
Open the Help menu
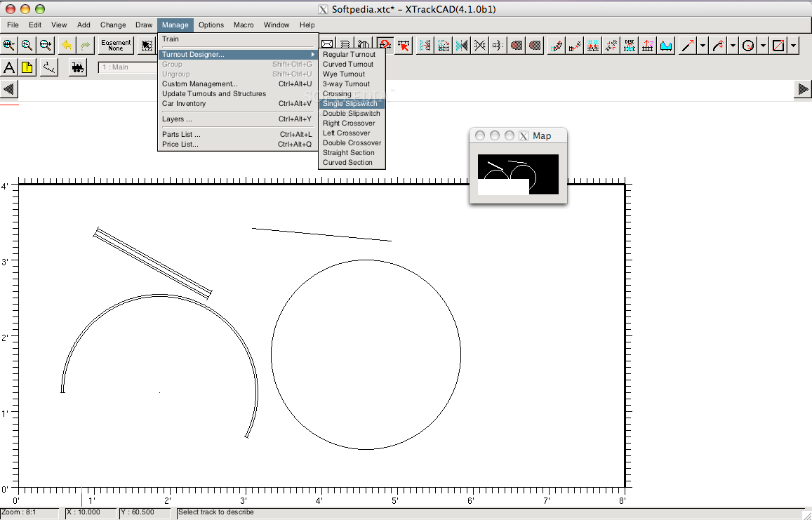tap(307, 25)
